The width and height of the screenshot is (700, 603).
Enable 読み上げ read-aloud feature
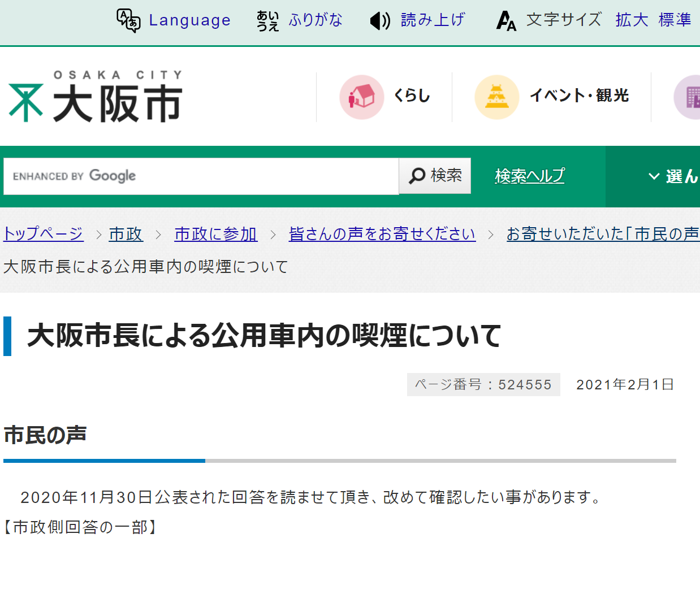(433, 20)
